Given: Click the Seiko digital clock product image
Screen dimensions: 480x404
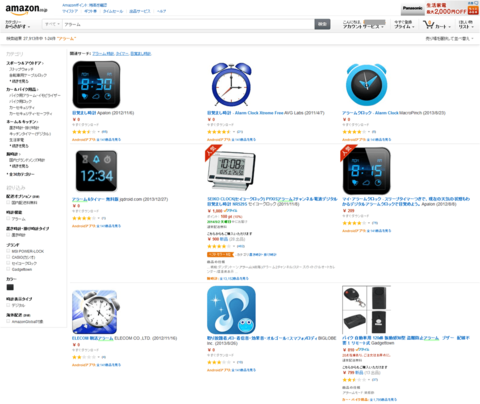Looking at the screenshot, I should click(x=231, y=169).
